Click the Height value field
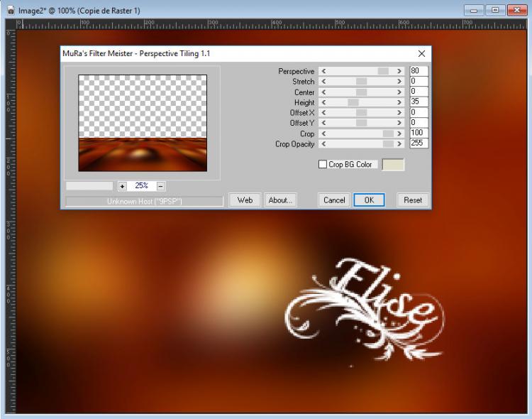Screen dimensions: 532x419 [x=419, y=102]
